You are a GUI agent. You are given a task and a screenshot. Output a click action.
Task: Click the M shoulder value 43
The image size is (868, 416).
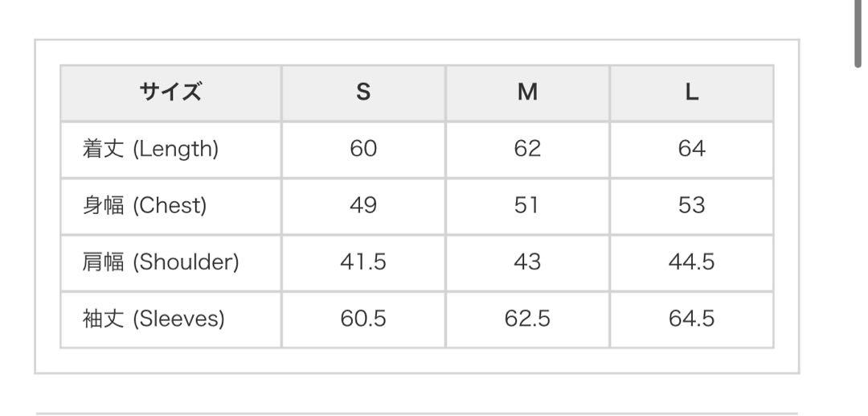point(527,262)
